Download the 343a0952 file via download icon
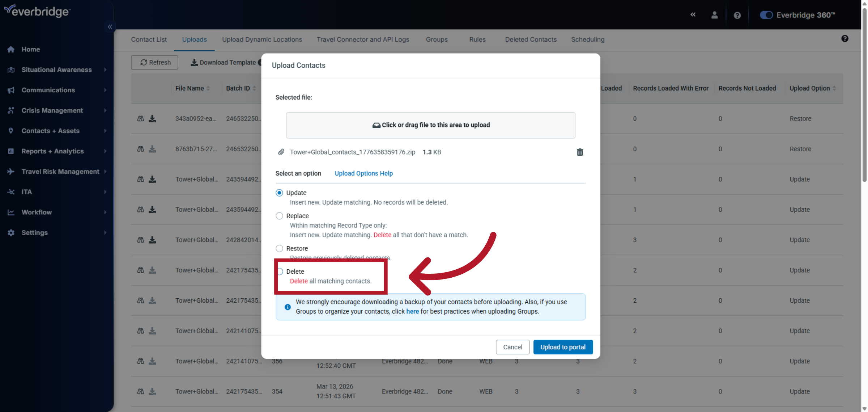The image size is (868, 412). 153,119
